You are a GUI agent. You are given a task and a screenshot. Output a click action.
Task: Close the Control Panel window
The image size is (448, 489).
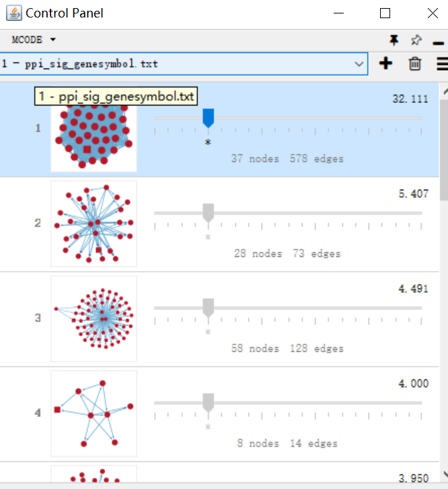click(433, 13)
